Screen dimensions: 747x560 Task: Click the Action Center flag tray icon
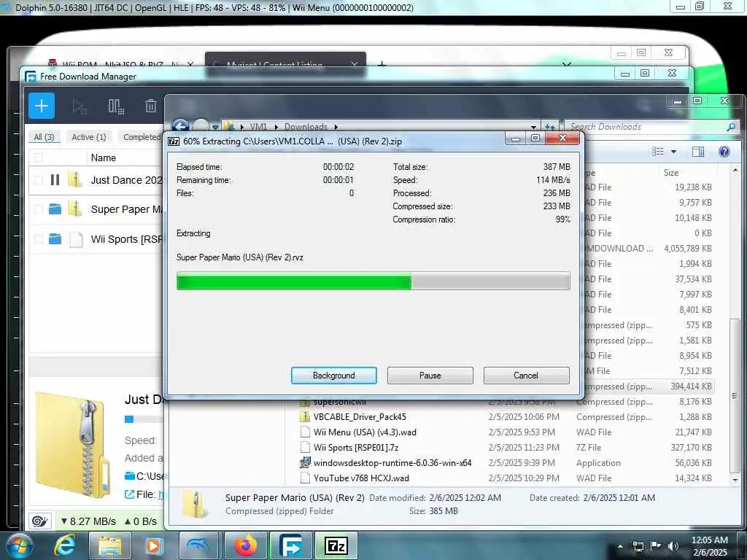point(656,545)
